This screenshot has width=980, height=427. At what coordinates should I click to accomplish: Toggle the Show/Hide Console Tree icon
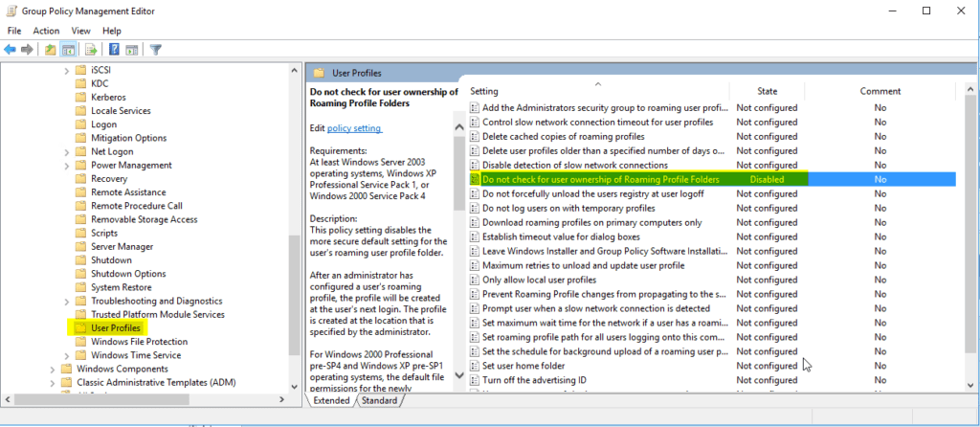pyautogui.click(x=68, y=50)
